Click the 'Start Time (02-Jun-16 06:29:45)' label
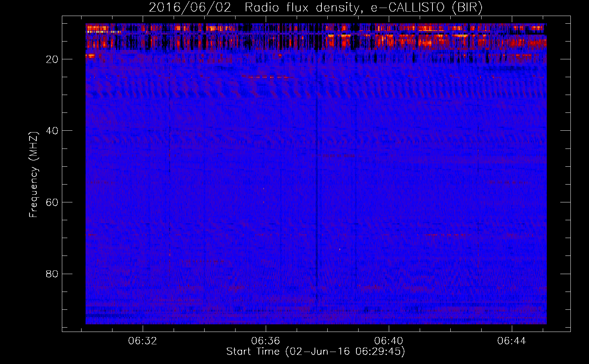Image resolution: width=589 pixels, height=364 pixels. [316, 352]
